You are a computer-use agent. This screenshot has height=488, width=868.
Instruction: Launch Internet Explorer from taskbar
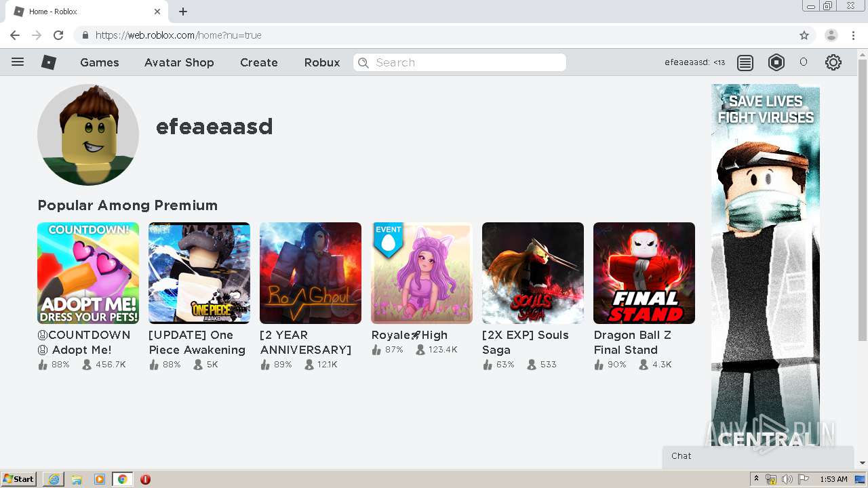pos(54,479)
